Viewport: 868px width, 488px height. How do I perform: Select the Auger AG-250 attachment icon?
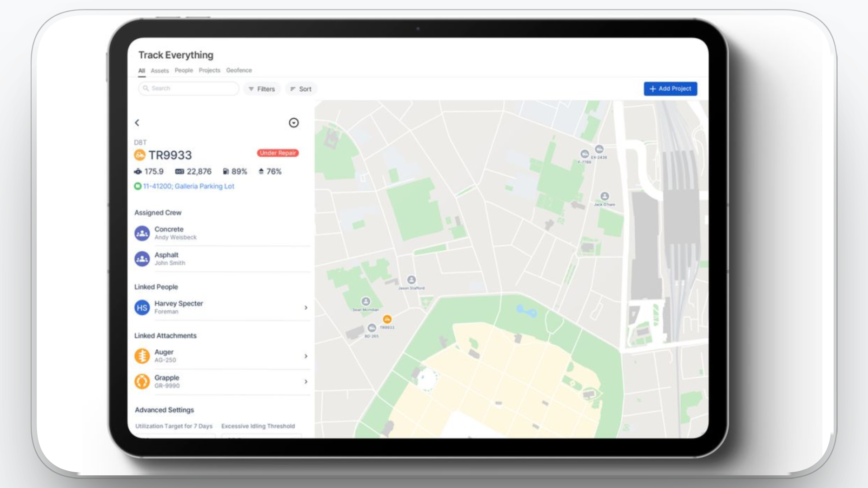coord(142,356)
